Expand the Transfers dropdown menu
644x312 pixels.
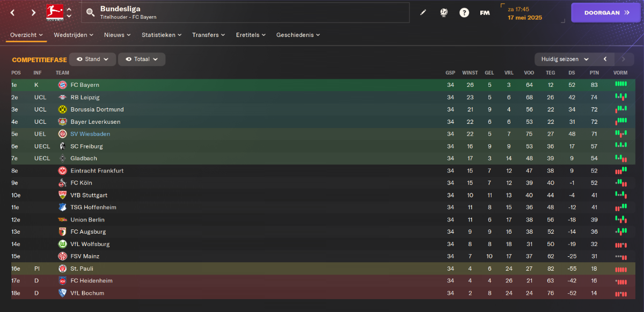(x=209, y=35)
